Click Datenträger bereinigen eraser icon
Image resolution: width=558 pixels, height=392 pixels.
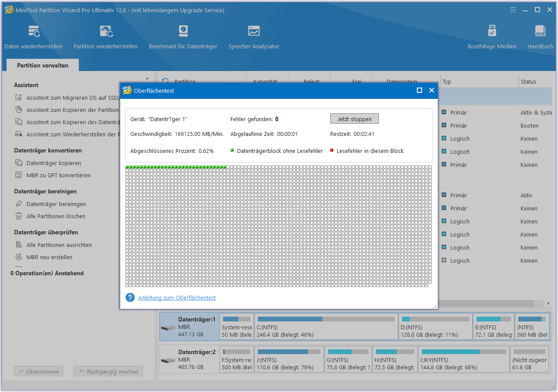click(x=19, y=204)
